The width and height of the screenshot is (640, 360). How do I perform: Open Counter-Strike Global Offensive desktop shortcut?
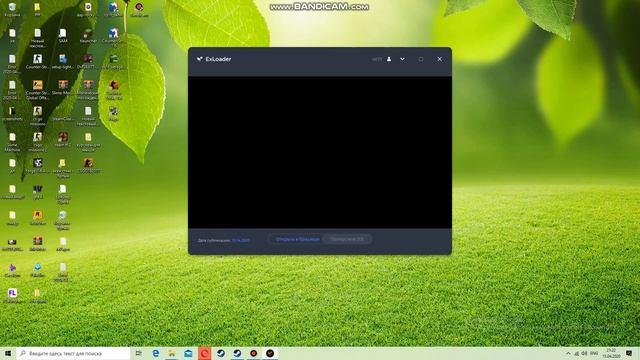coord(38,90)
